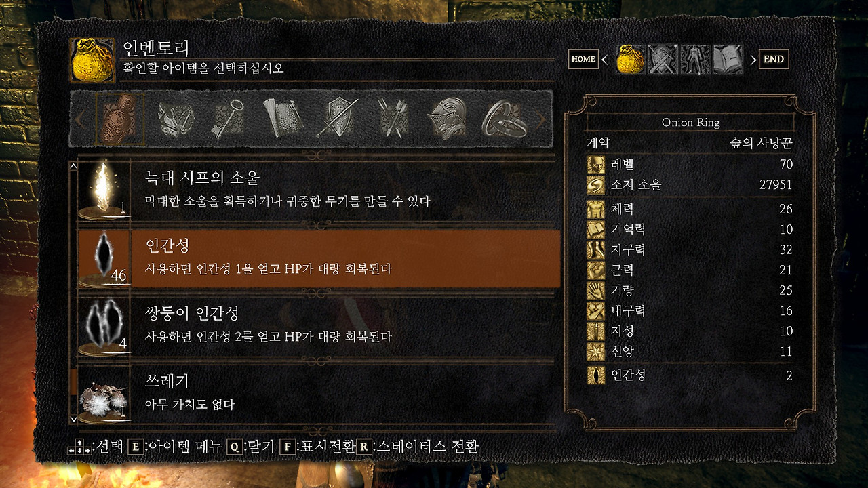Screen dimensions: 868x488
Task: Expand categories with the left arrow chevron
Action: pos(79,120)
